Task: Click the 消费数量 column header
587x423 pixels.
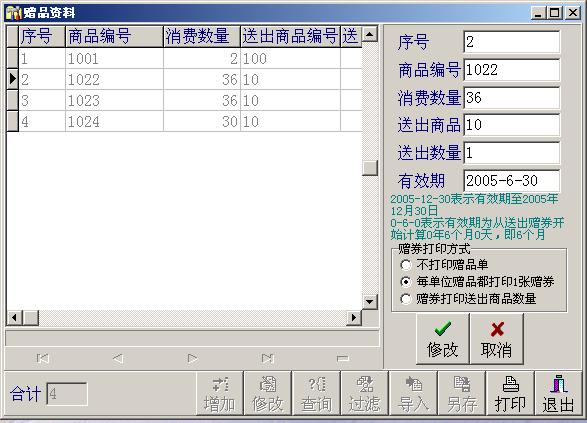Action: tap(202, 37)
